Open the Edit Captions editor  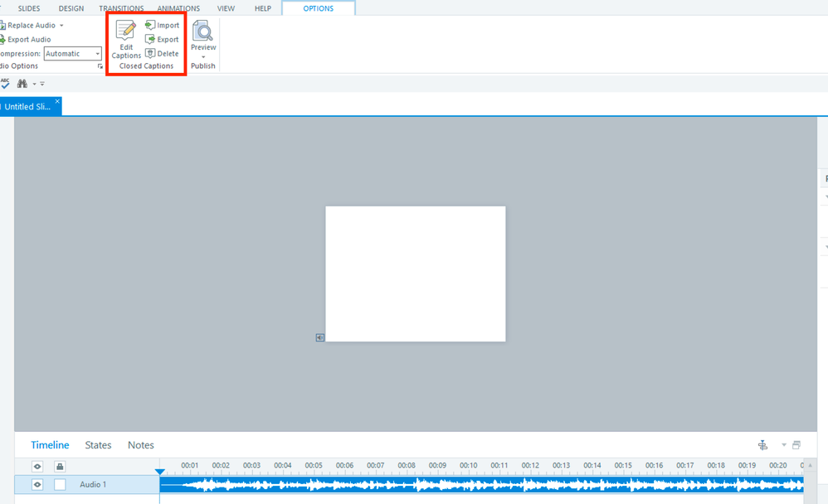[126, 40]
